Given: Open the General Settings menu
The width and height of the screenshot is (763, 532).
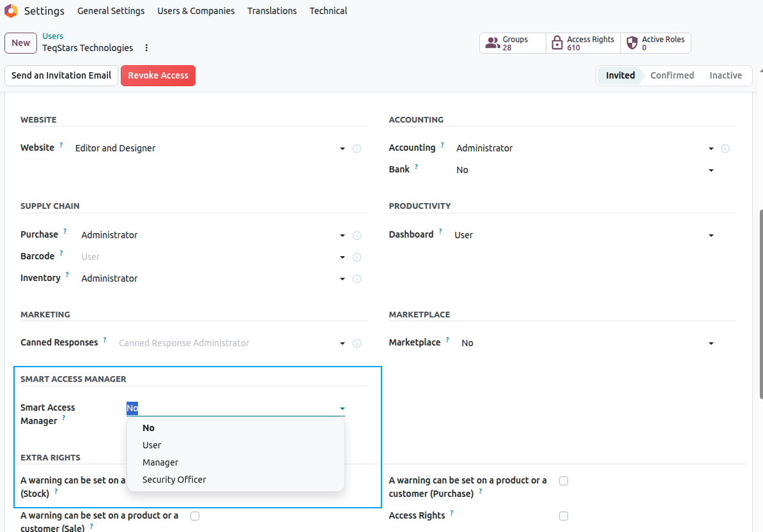Looking at the screenshot, I should 111,11.
